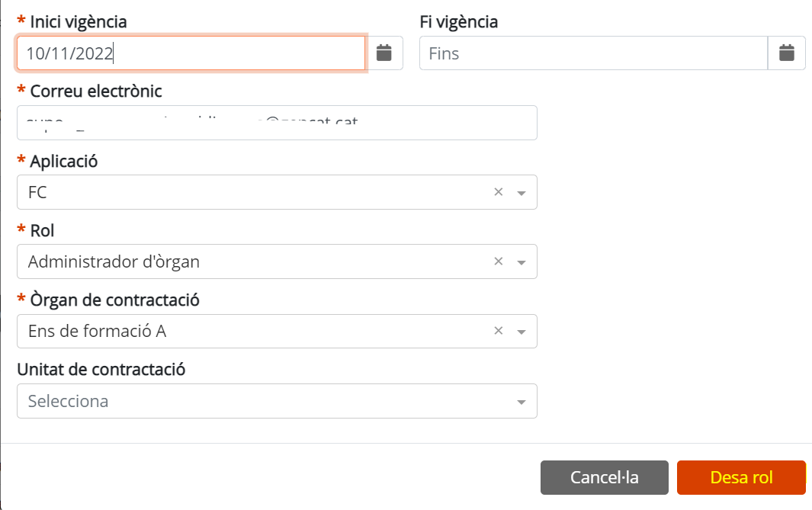
Task: Open calendar picker for Fi vigència
Action: pyautogui.click(x=786, y=53)
